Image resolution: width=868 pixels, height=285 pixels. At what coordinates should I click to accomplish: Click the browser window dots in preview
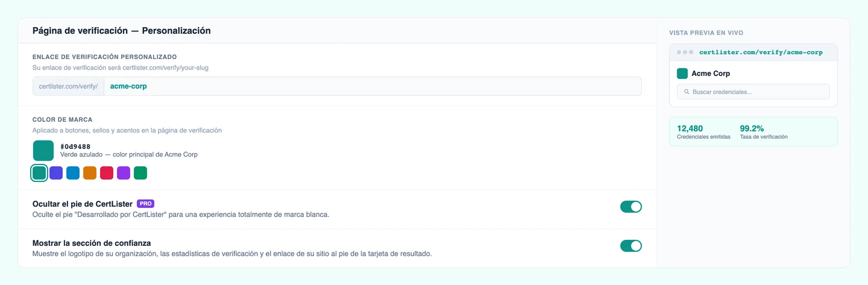pyautogui.click(x=685, y=52)
